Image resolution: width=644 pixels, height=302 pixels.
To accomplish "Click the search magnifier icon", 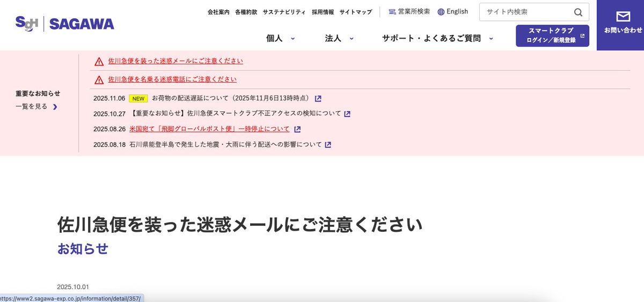I will pos(578,12).
